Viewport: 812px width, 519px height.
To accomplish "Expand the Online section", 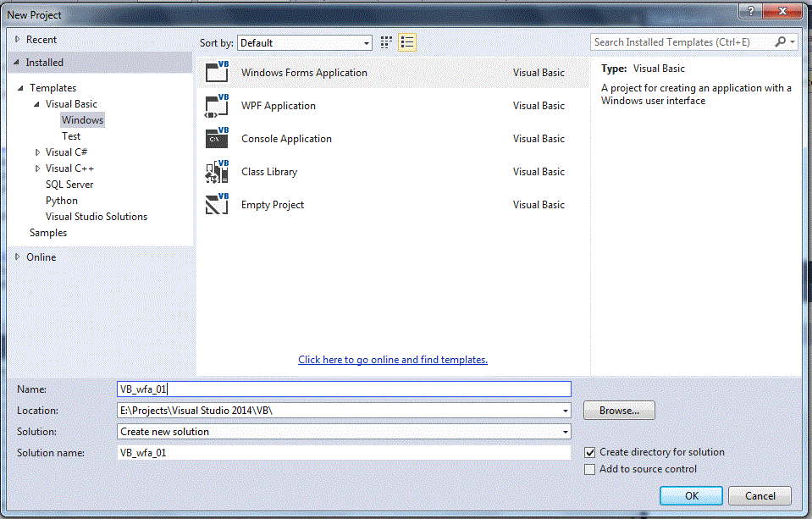I will coord(17,257).
